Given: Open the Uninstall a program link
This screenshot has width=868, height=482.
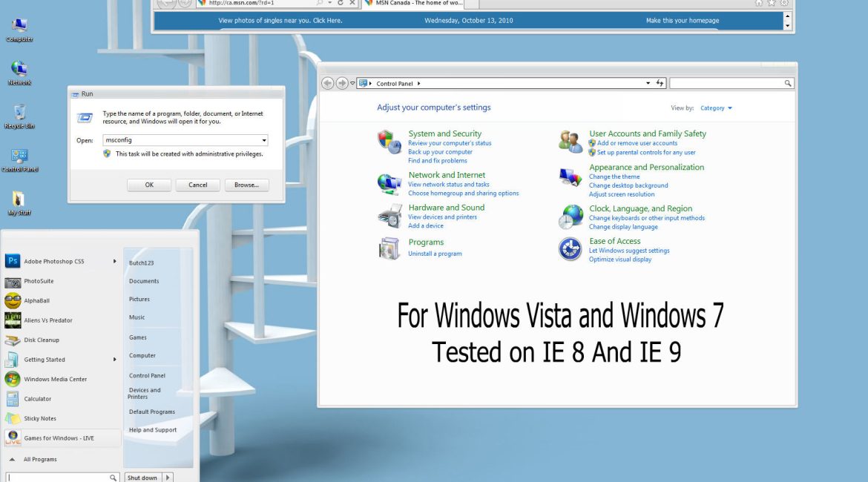Looking at the screenshot, I should click(435, 254).
